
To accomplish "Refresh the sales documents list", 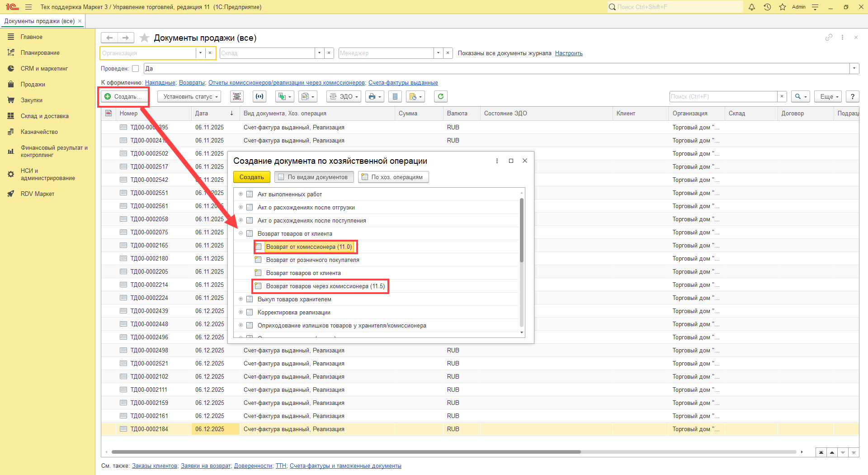I will (x=440, y=96).
